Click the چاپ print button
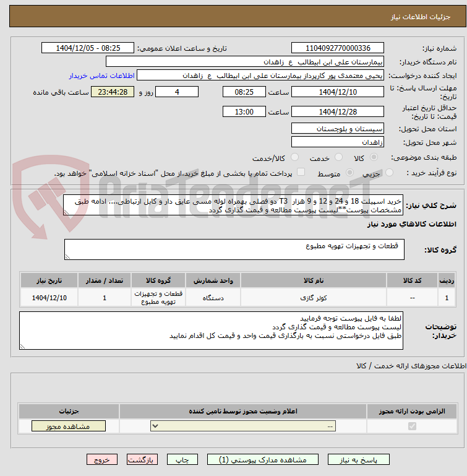Viewport: 467px width, 476px height. [182, 460]
